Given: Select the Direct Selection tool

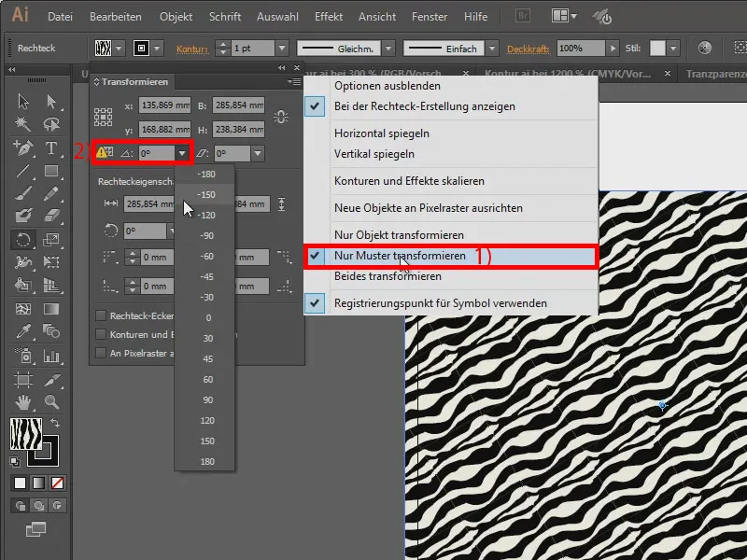Looking at the screenshot, I should coord(51,102).
